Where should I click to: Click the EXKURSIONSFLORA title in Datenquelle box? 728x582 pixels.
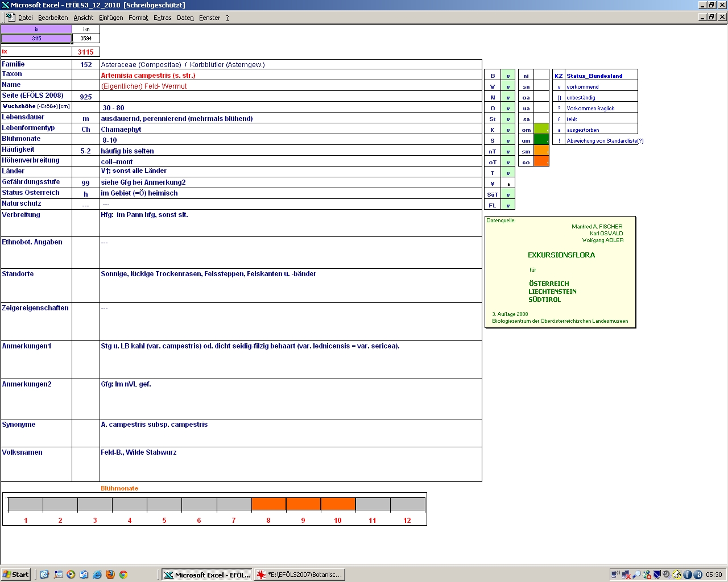pyautogui.click(x=561, y=255)
